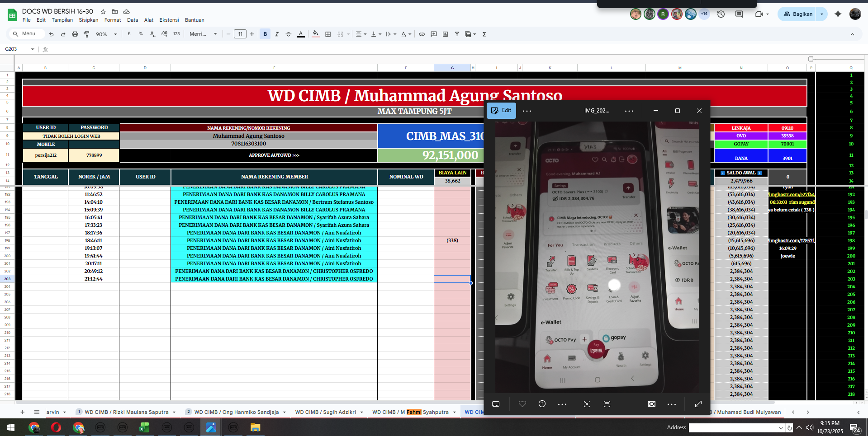This screenshot has width=868, height=436.
Task: Open the fill color bucket picker
Action: (316, 34)
